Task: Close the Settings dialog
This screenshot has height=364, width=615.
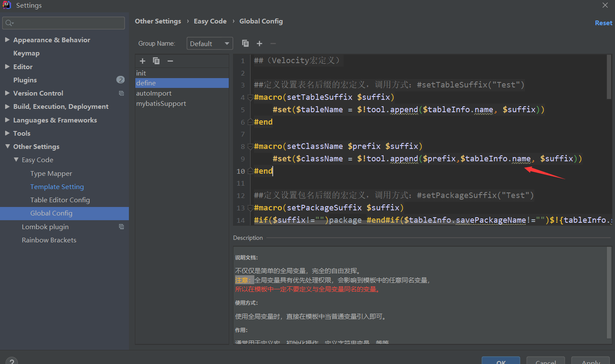Action: click(x=605, y=5)
